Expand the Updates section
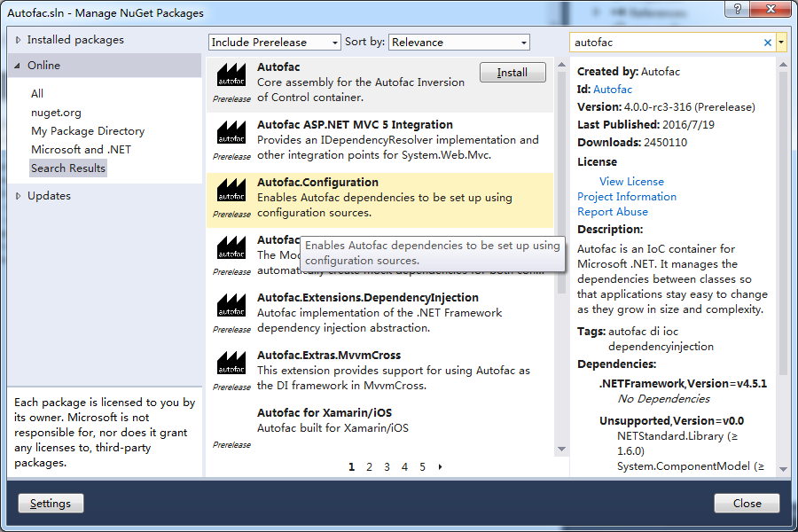The height and width of the screenshot is (532, 798). (x=19, y=196)
